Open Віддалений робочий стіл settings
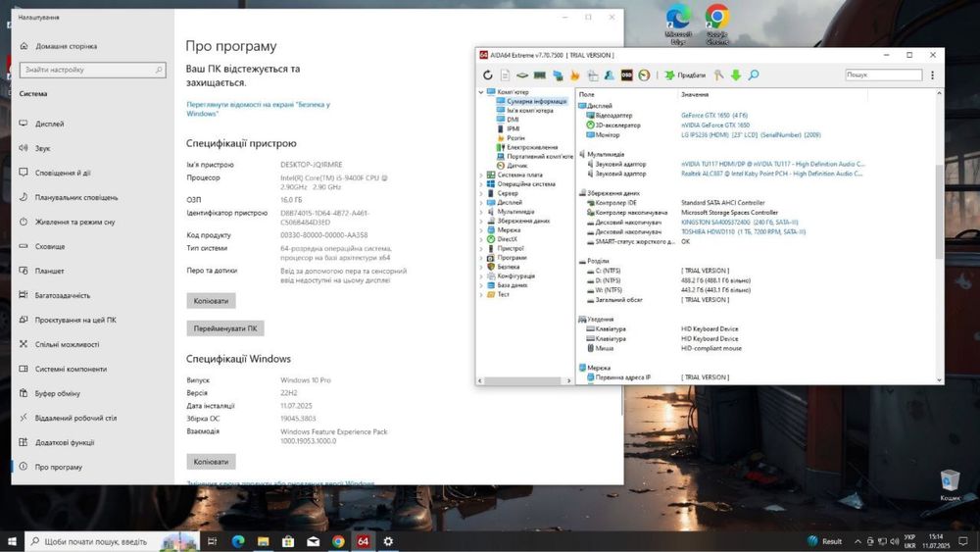 pyautogui.click(x=75, y=418)
